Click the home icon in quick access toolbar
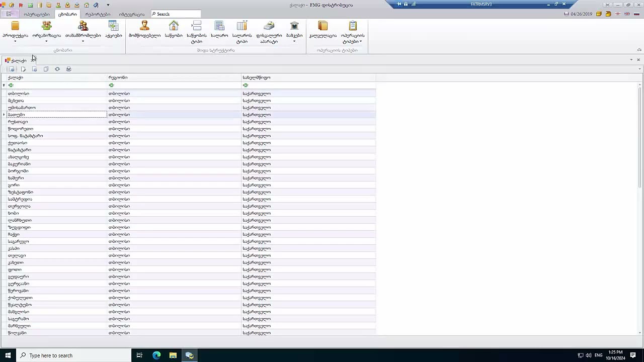Image resolution: width=644 pixels, height=362 pixels. 87,5
